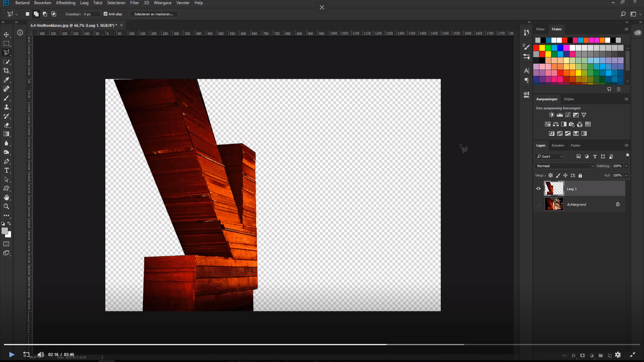Activate the Type tool

[6, 170]
